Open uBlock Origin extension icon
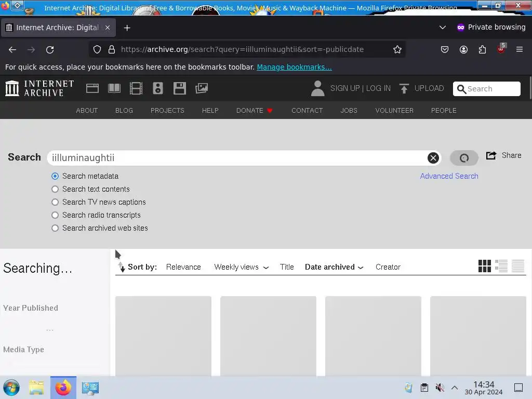 click(x=501, y=49)
